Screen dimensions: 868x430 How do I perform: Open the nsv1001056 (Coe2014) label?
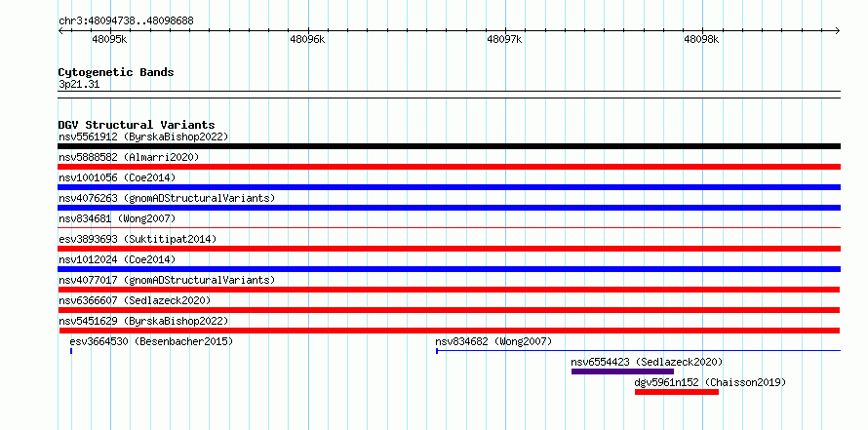tap(117, 177)
